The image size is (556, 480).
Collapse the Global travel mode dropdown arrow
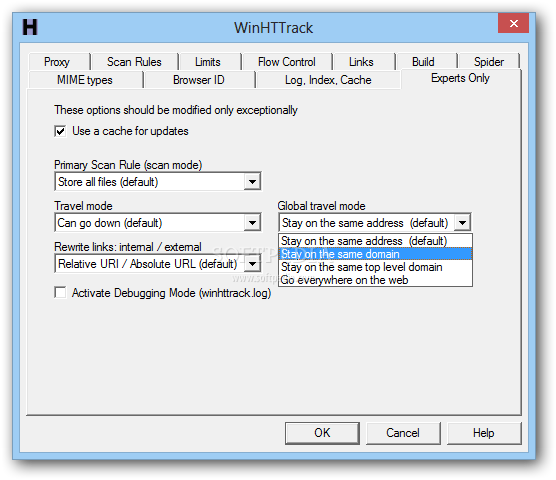pos(462,223)
